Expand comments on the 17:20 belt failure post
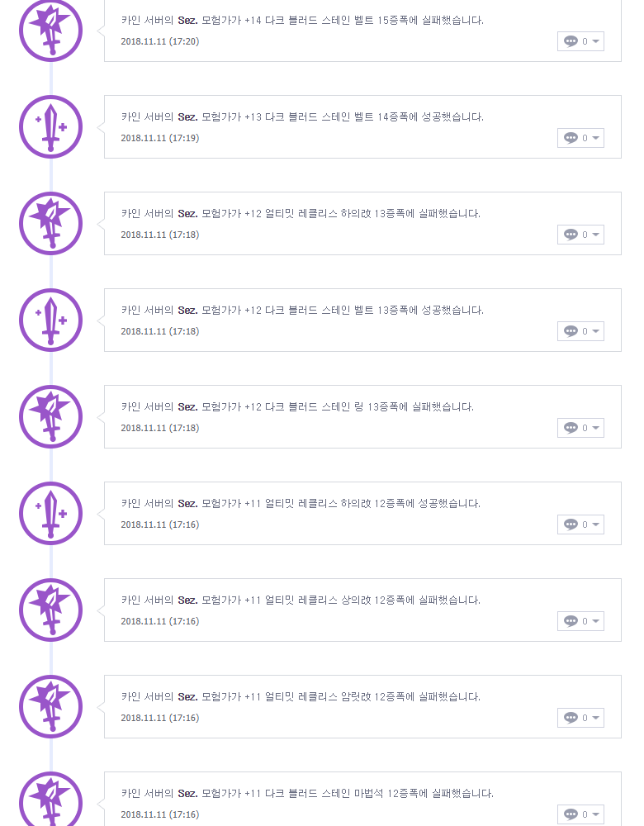Image resolution: width=644 pixels, height=826 pixels. pyautogui.click(x=580, y=41)
